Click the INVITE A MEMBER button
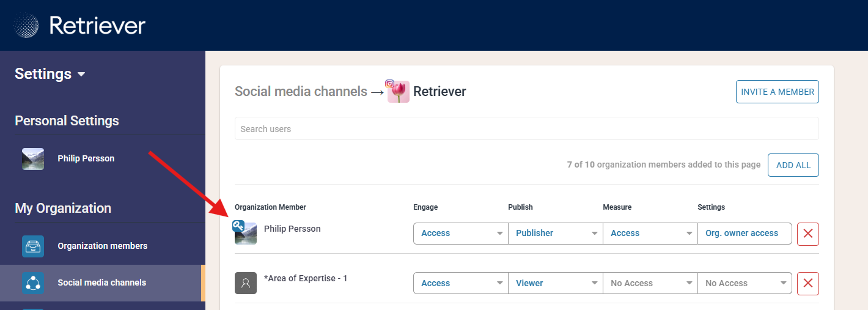 778,92
